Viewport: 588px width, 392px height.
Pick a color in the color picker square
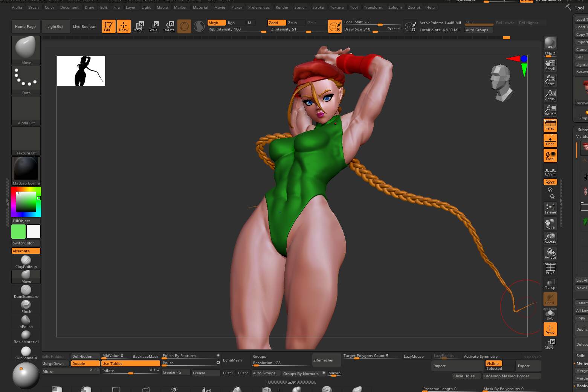(26, 202)
